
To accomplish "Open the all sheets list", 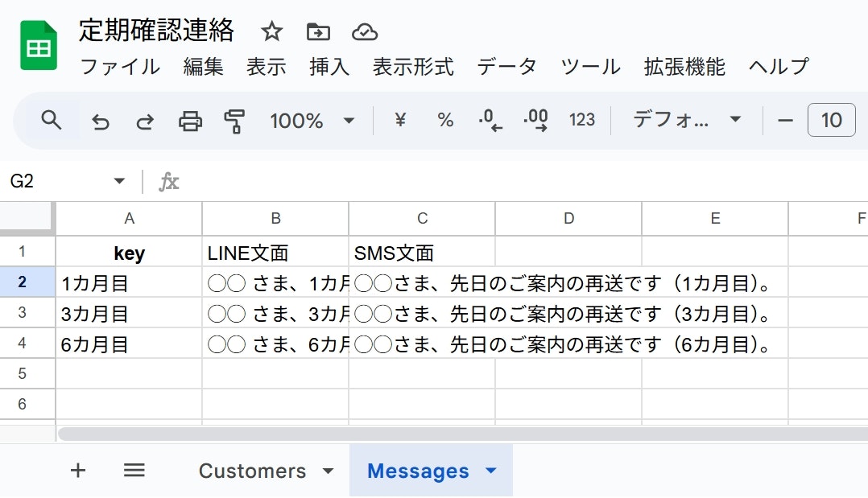I will coord(134,471).
